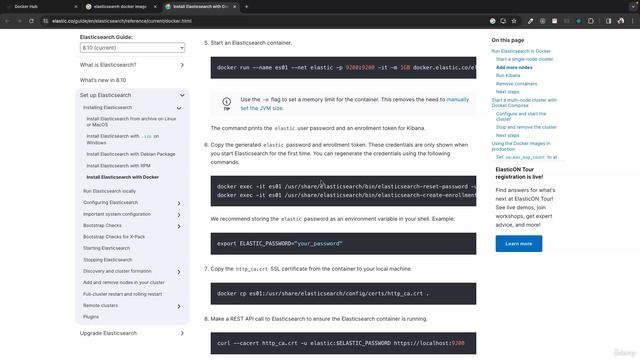Image resolution: width=640 pixels, height=360 pixels.
Task: Click the teal circular extension icon
Action: click(x=578, y=21)
